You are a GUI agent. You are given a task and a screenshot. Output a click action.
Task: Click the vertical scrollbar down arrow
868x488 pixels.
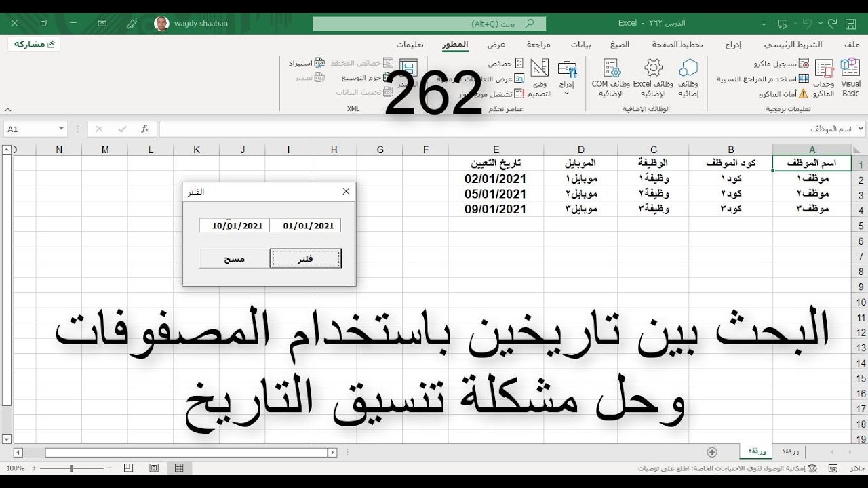point(7,439)
